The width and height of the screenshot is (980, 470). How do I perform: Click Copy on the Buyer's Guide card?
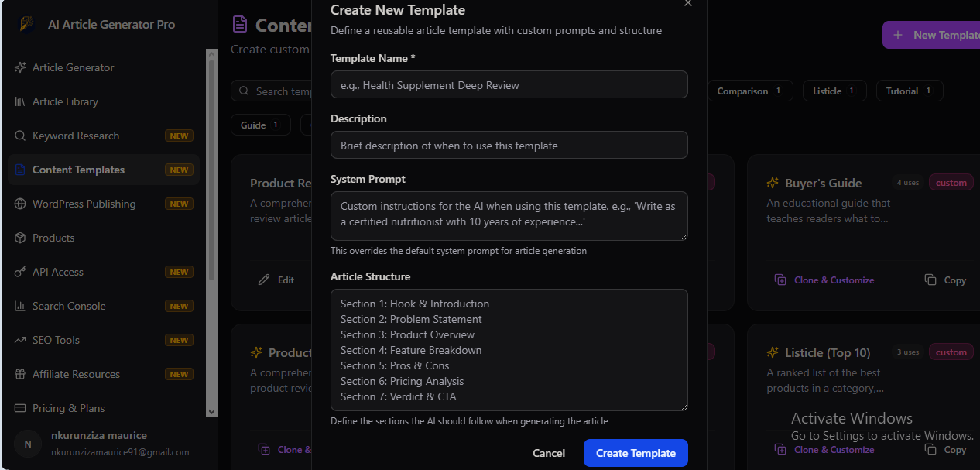(945, 280)
